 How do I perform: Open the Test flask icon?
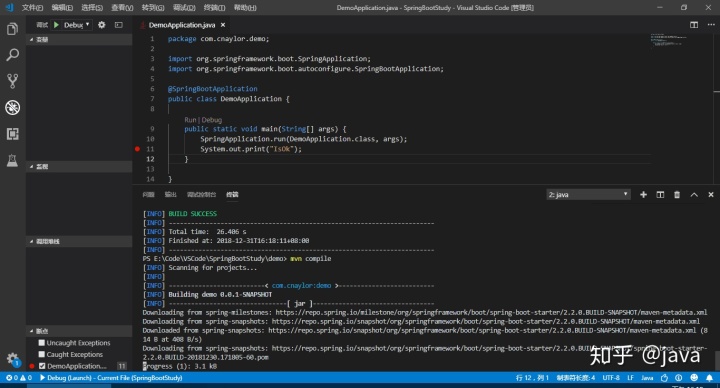pos(12,160)
